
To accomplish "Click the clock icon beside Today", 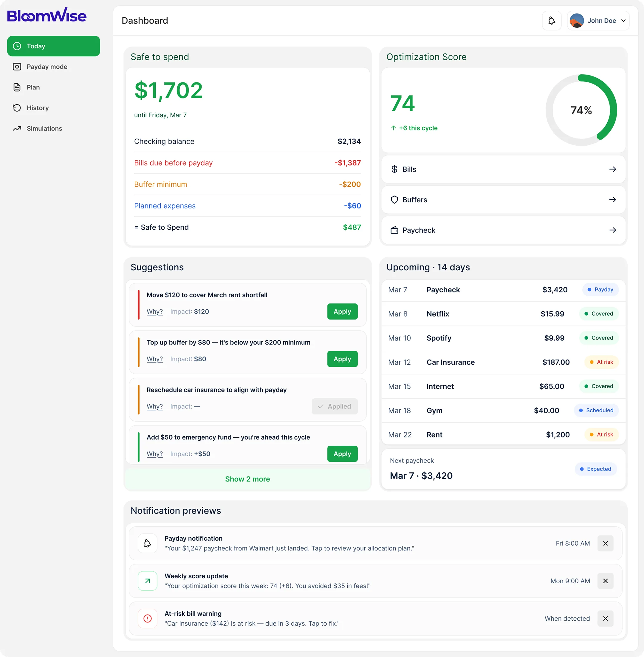I will [17, 46].
